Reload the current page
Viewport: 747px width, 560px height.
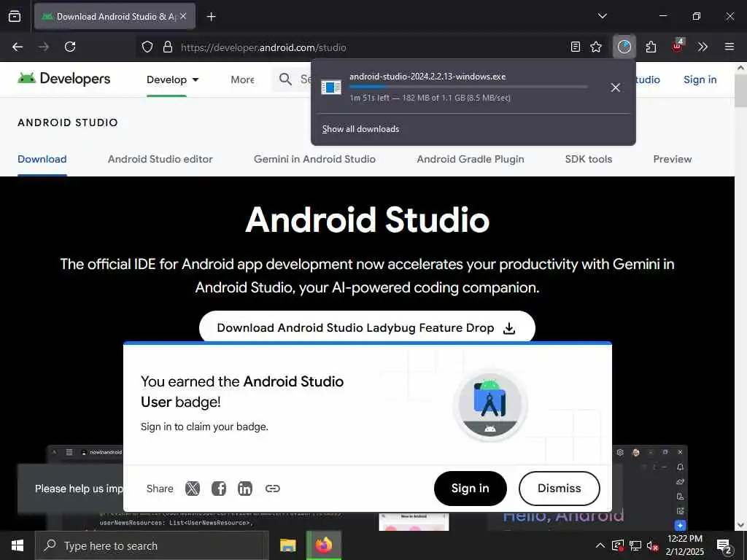tap(70, 47)
